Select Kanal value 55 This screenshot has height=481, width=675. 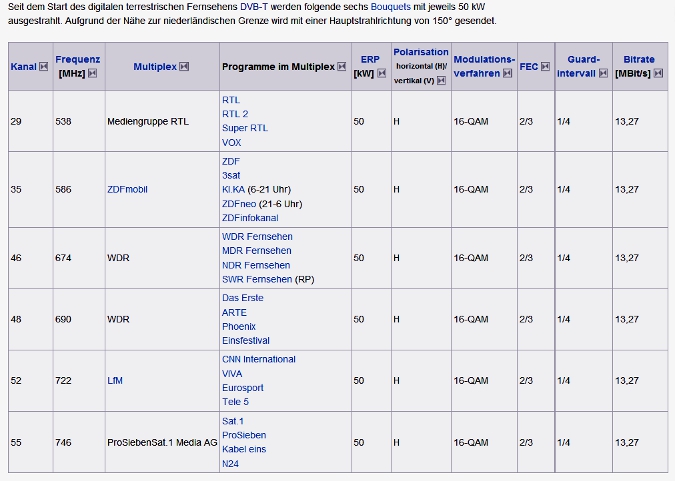16,443
